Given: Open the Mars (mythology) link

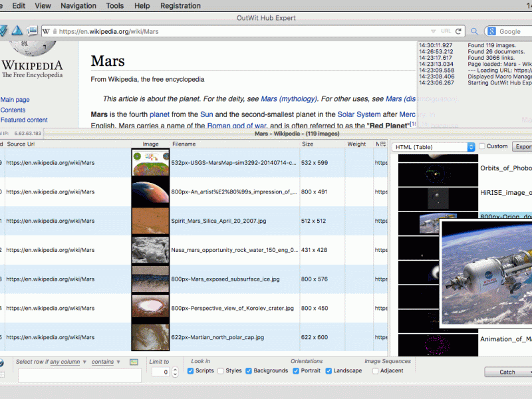Looking at the screenshot, I should pyautogui.click(x=289, y=98).
